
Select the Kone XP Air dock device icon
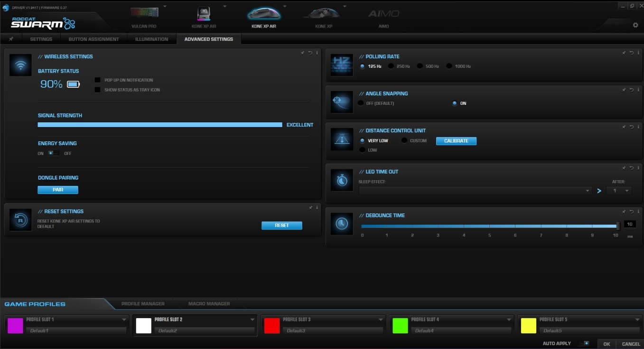pyautogui.click(x=204, y=14)
